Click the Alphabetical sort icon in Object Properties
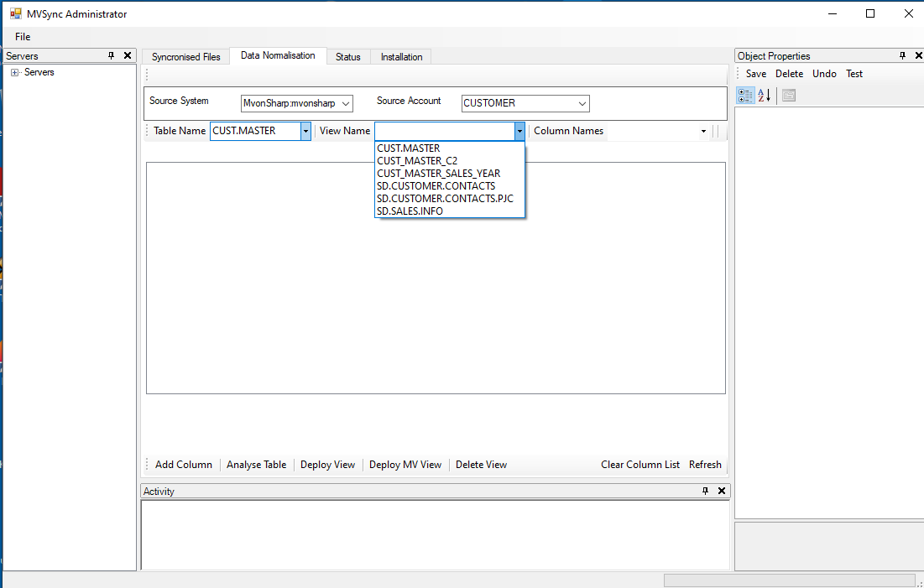The width and height of the screenshot is (924, 588). (x=765, y=96)
